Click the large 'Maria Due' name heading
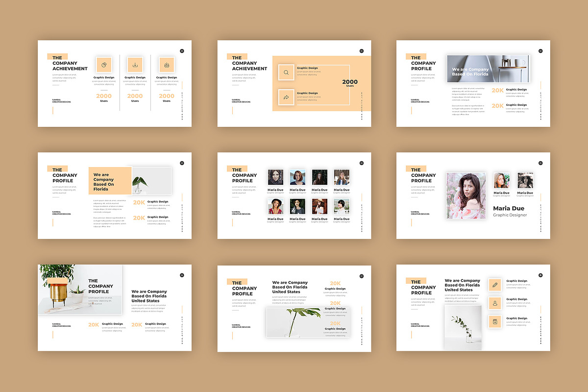This screenshot has height=392, width=588. 509,208
